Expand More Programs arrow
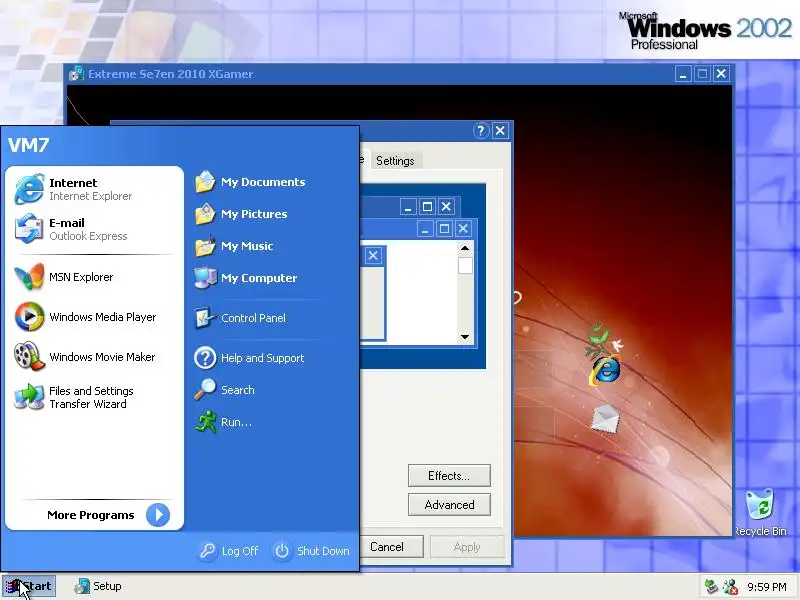 (x=158, y=515)
